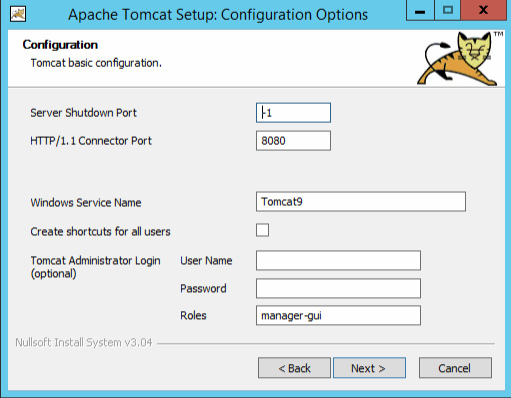Minimize the setup window

click(x=420, y=11)
